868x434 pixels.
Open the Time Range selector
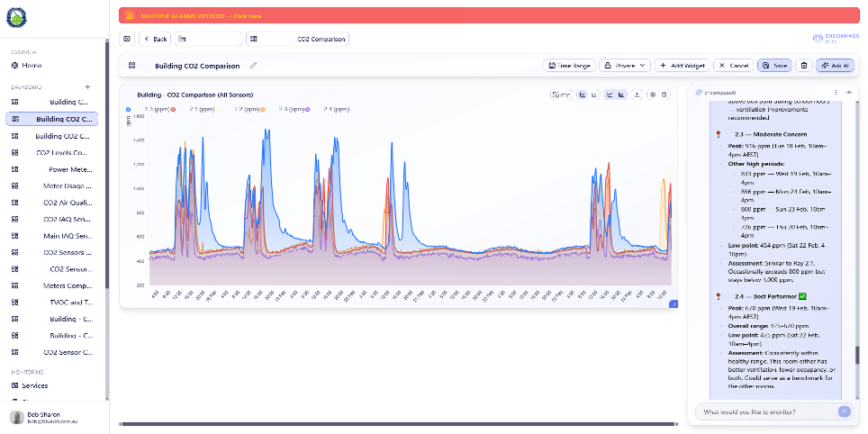(570, 66)
